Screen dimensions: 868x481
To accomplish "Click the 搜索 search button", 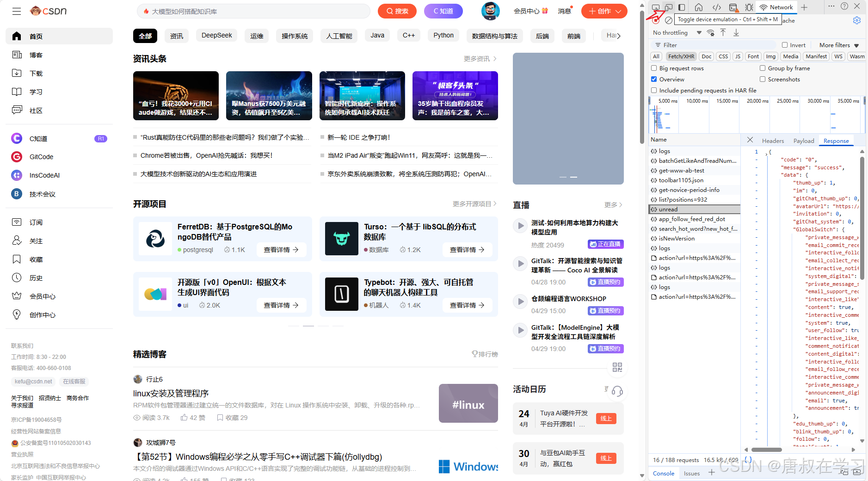I will click(x=397, y=11).
